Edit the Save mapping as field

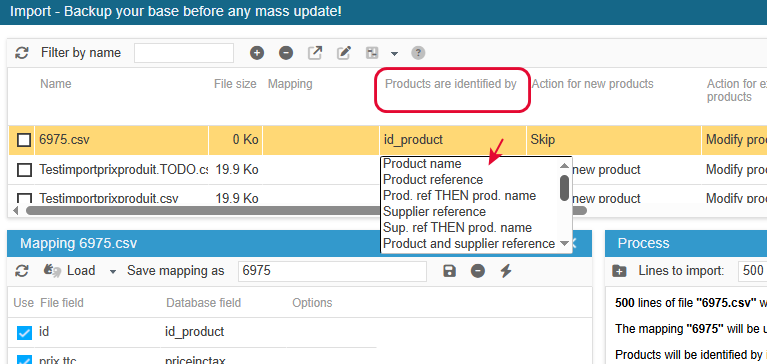(332, 271)
